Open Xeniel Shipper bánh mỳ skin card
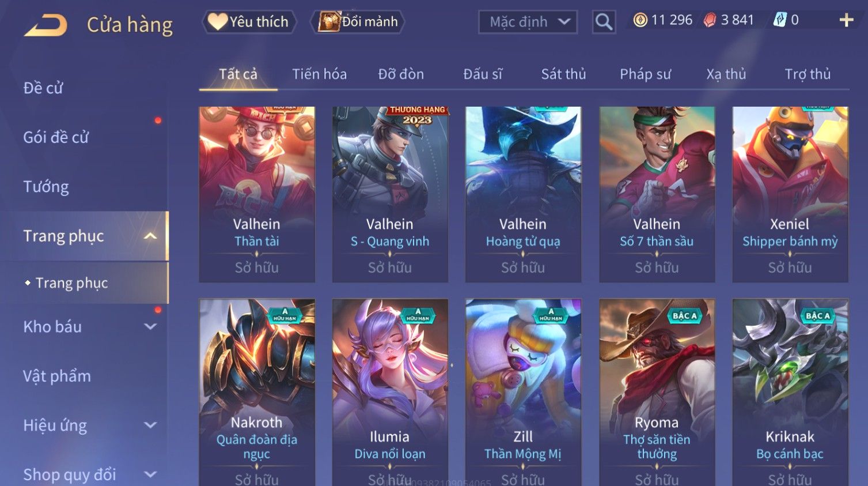The width and height of the screenshot is (868, 486). 790,194
